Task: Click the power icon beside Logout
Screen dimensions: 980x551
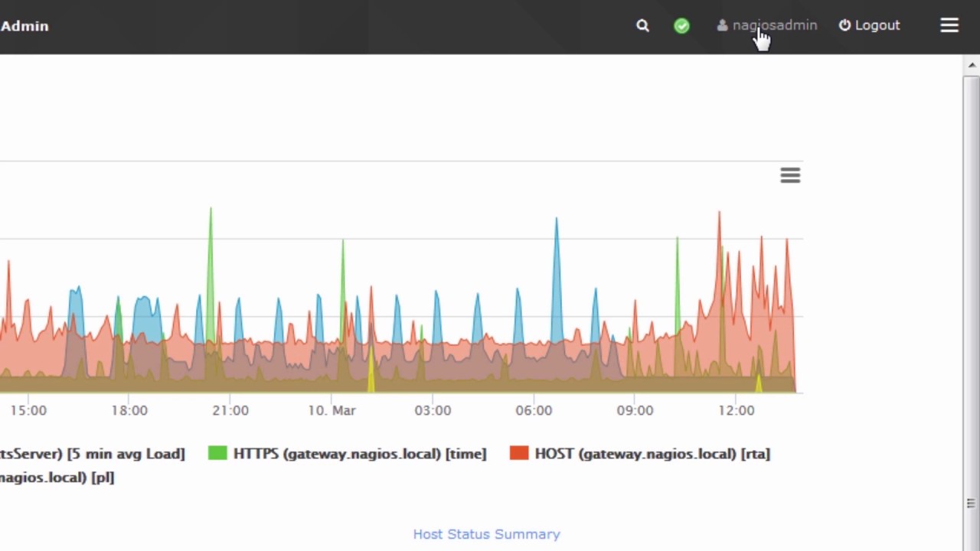Action: click(x=844, y=25)
